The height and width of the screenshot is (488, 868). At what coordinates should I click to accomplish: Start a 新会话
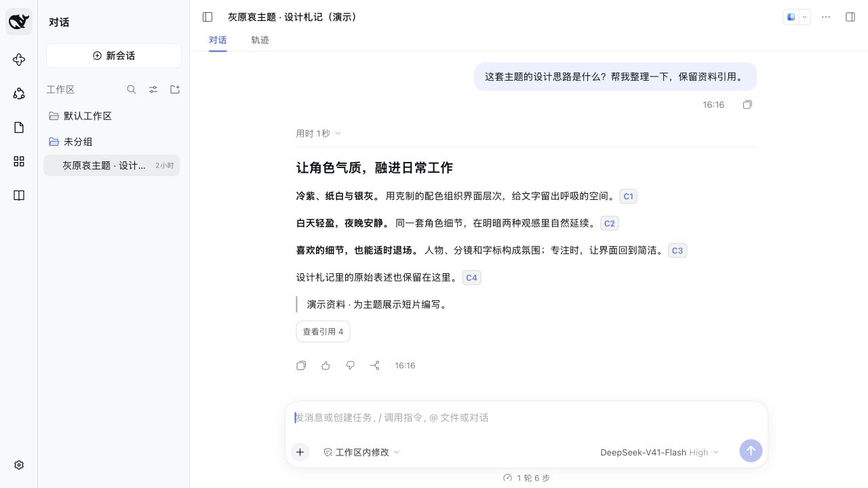coord(114,56)
